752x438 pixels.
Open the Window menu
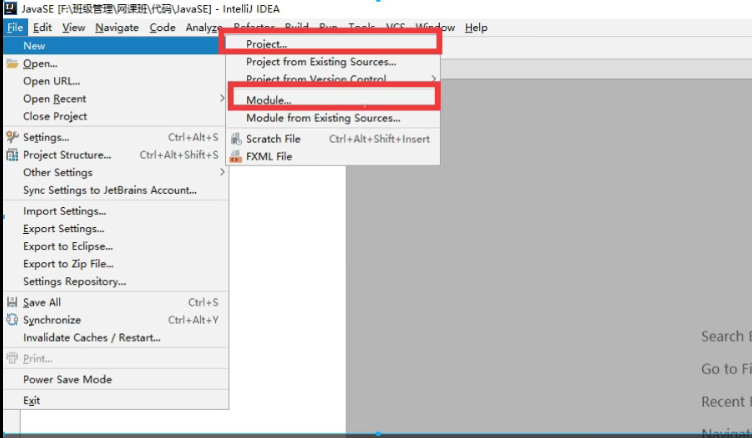tap(435, 28)
